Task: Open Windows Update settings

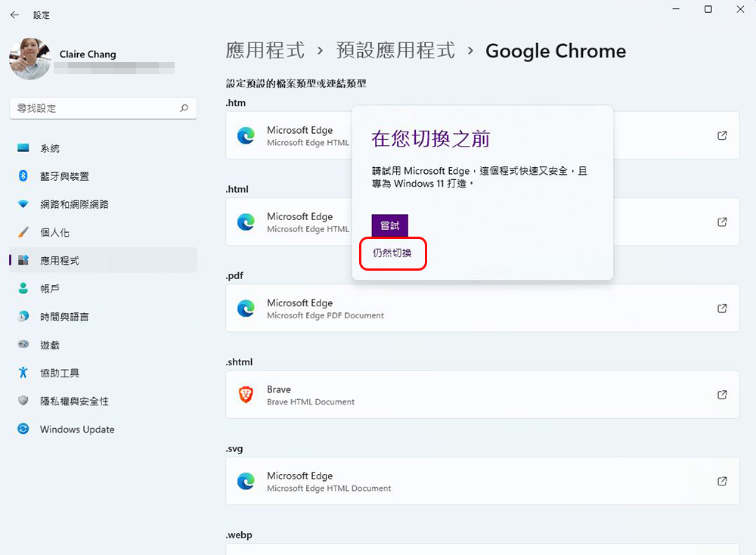Action: point(103,429)
